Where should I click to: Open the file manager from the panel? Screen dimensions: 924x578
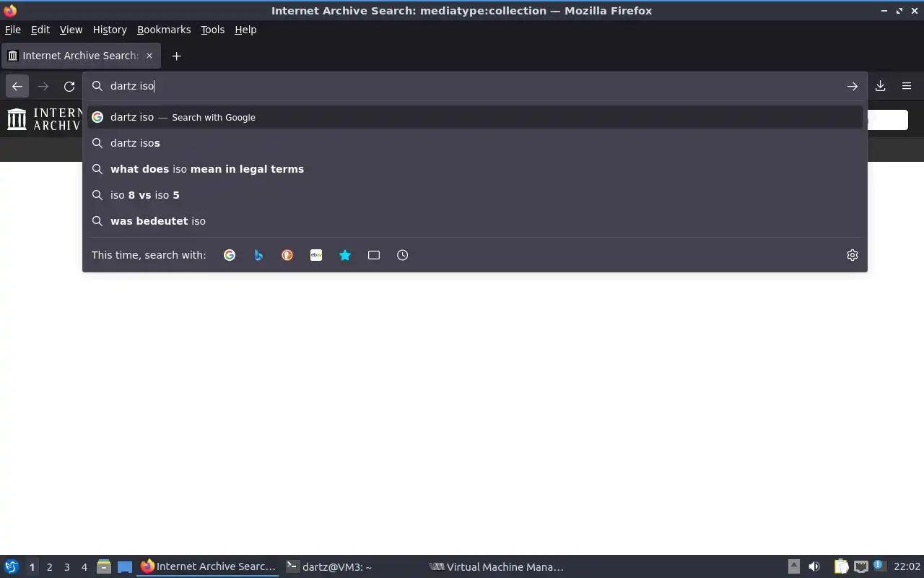click(103, 567)
